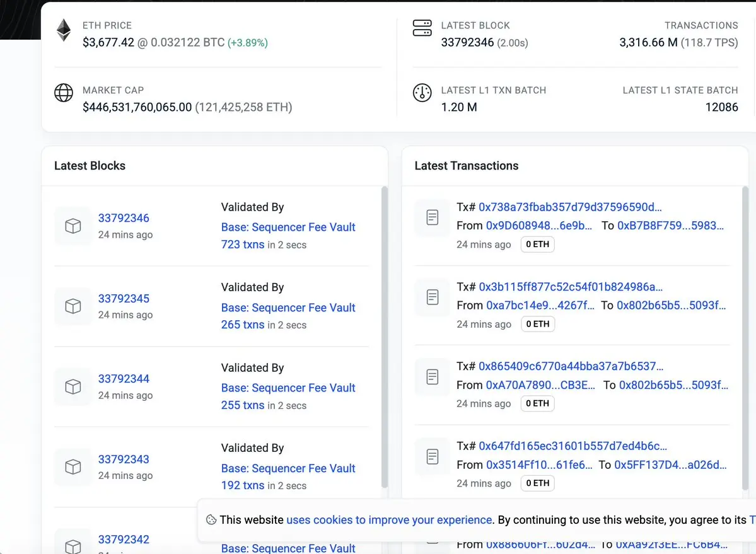Open recipient 0x802b65b5...5093f of Tx 0x865409c677
This screenshot has width=756, height=554.
pyautogui.click(x=673, y=385)
